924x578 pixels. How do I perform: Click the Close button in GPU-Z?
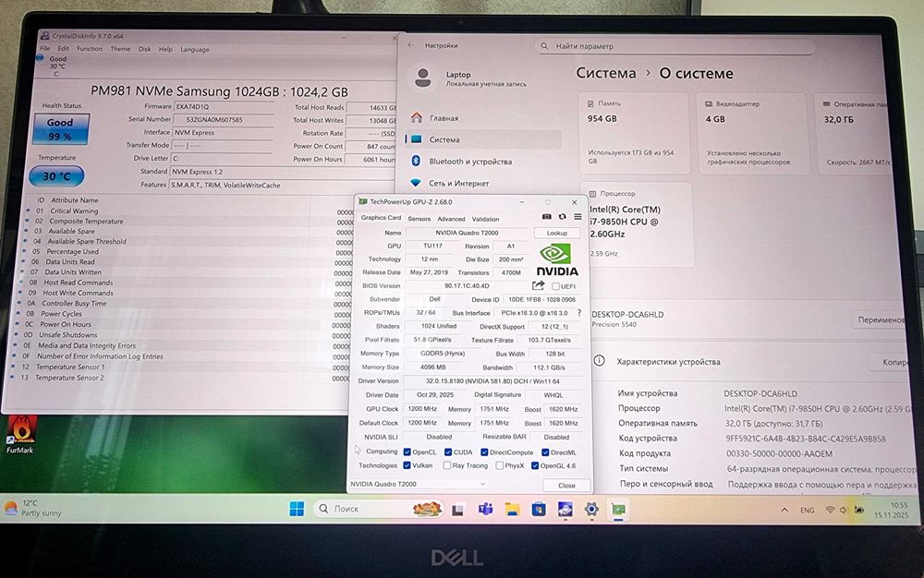(566, 485)
